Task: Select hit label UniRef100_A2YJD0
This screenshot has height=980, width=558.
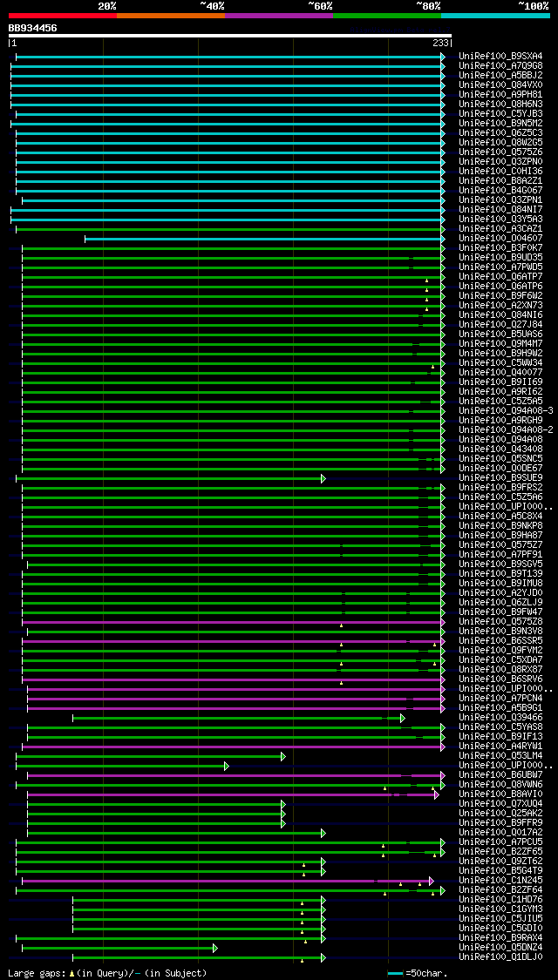Action: [x=500, y=592]
